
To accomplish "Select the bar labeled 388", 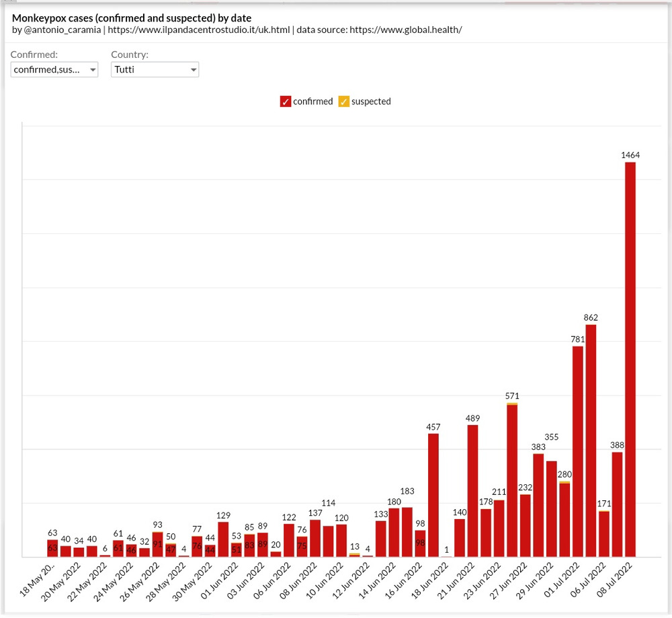I will pos(617,504).
